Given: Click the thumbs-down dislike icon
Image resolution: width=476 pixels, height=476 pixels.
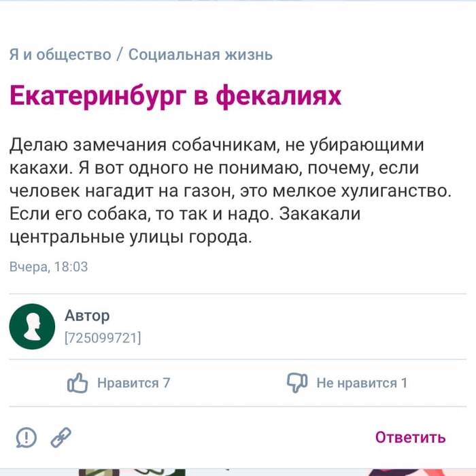Looking at the screenshot, I should (x=297, y=383).
